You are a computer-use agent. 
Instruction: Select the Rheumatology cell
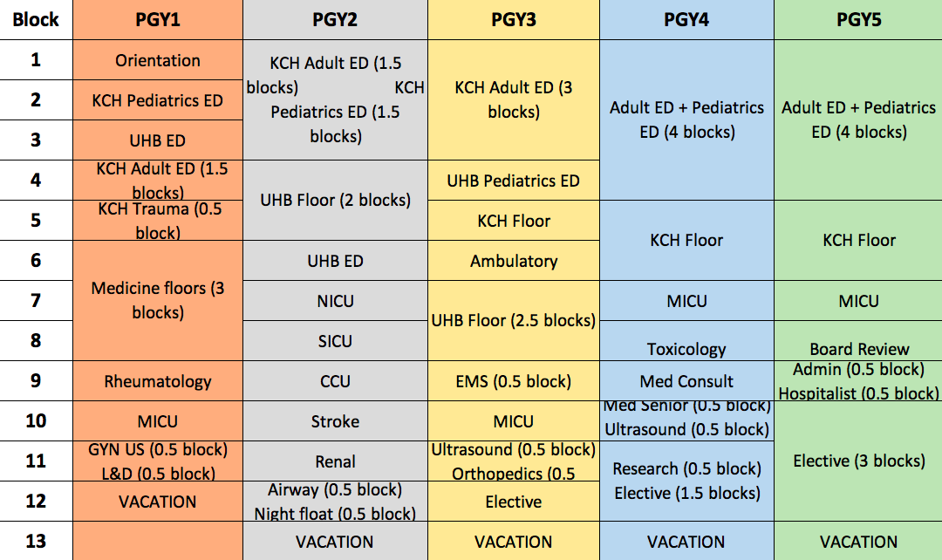(157, 381)
